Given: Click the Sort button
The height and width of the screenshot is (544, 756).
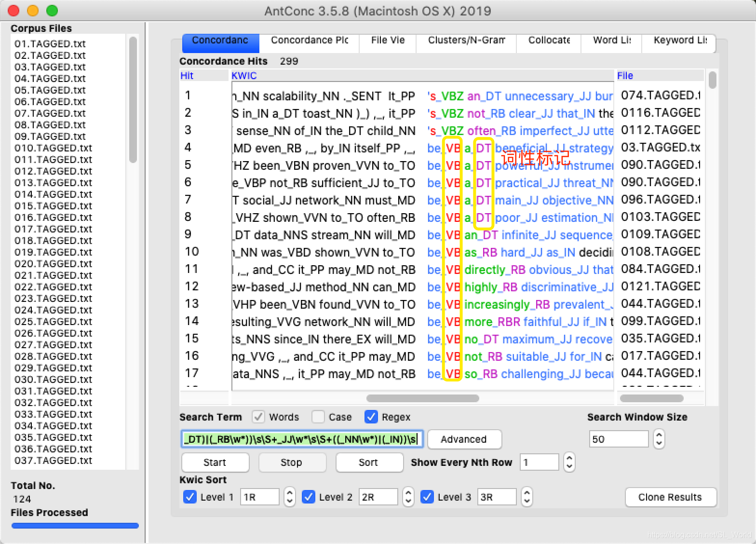Looking at the screenshot, I should click(369, 462).
